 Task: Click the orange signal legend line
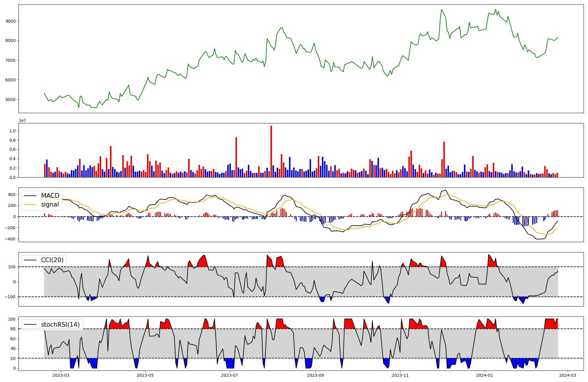30,205
